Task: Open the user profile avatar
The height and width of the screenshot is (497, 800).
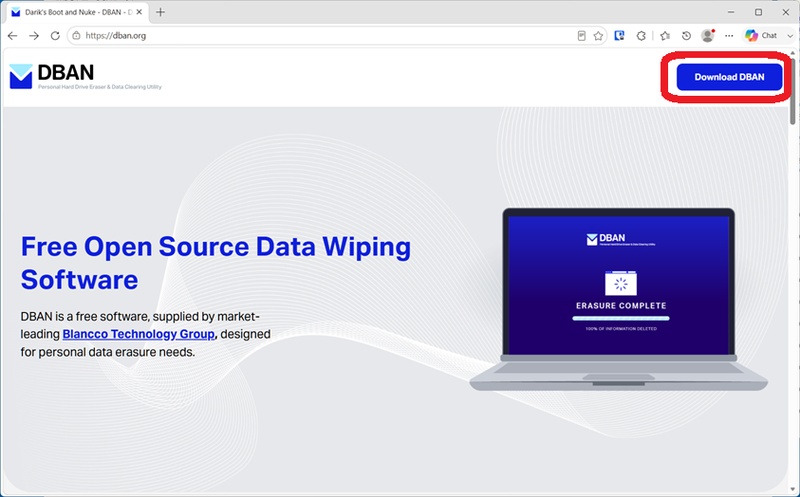Action: (708, 35)
